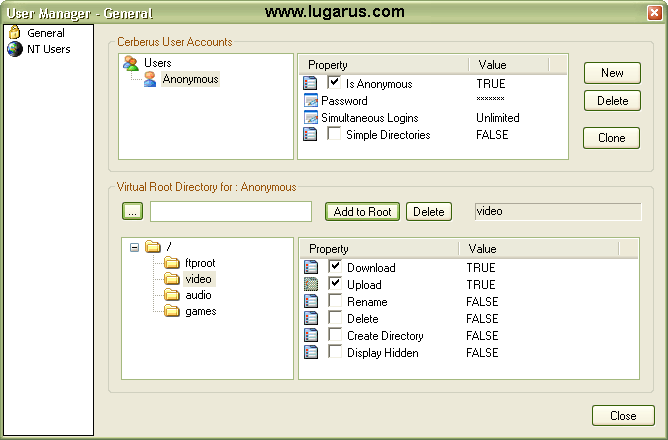Click the masked password value
This screenshot has height=440, width=668.
490,99
